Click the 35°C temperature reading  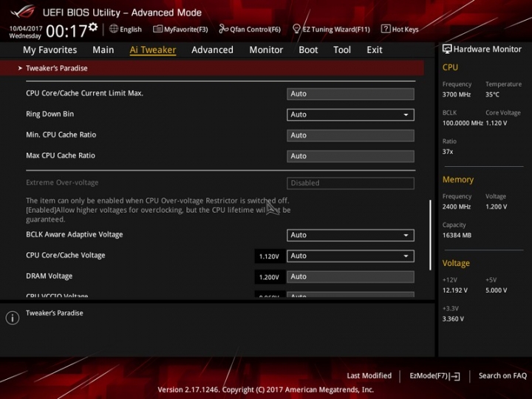coord(492,95)
